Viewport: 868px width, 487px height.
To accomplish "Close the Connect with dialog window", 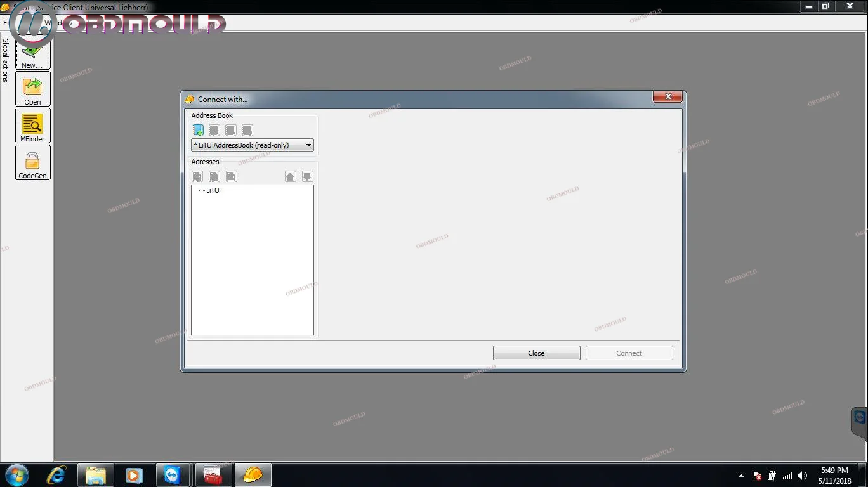I will (x=667, y=97).
